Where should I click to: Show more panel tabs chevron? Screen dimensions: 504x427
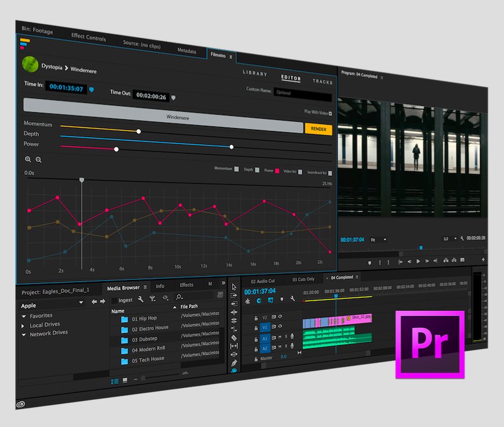(x=224, y=283)
